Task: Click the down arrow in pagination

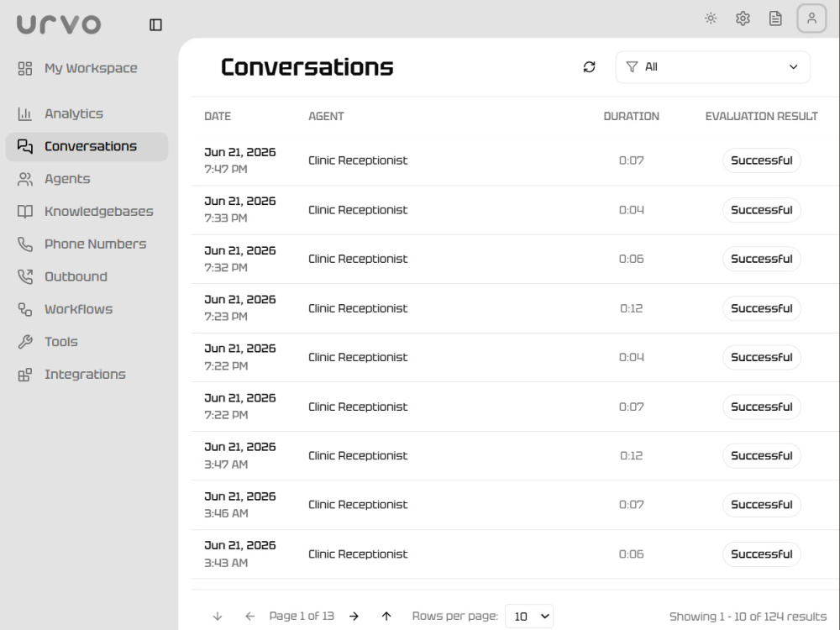Action: pyautogui.click(x=218, y=616)
